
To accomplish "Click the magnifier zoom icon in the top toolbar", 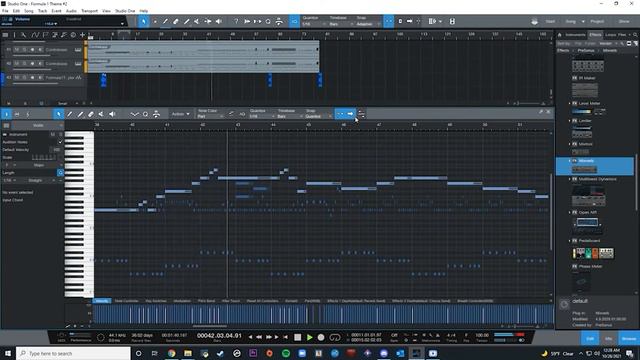I will click(x=268, y=21).
